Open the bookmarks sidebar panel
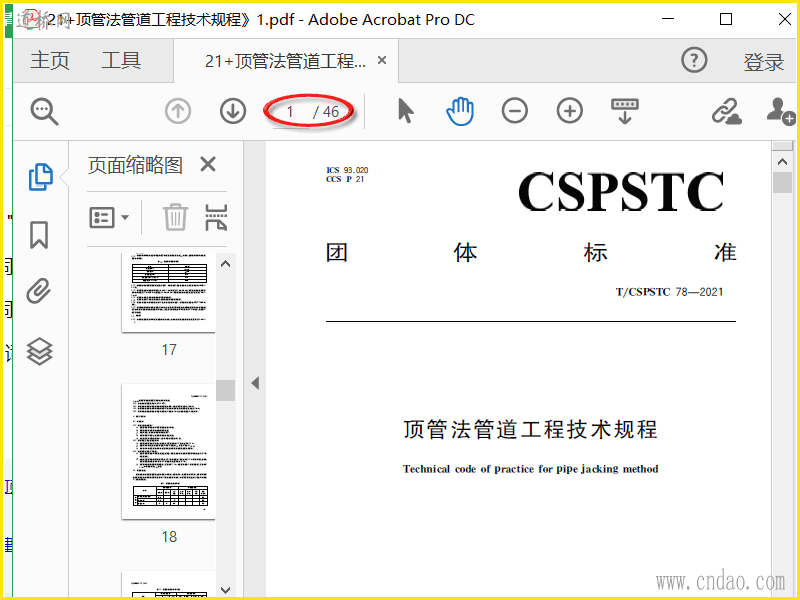Image resolution: width=800 pixels, height=600 pixels. 39,235
